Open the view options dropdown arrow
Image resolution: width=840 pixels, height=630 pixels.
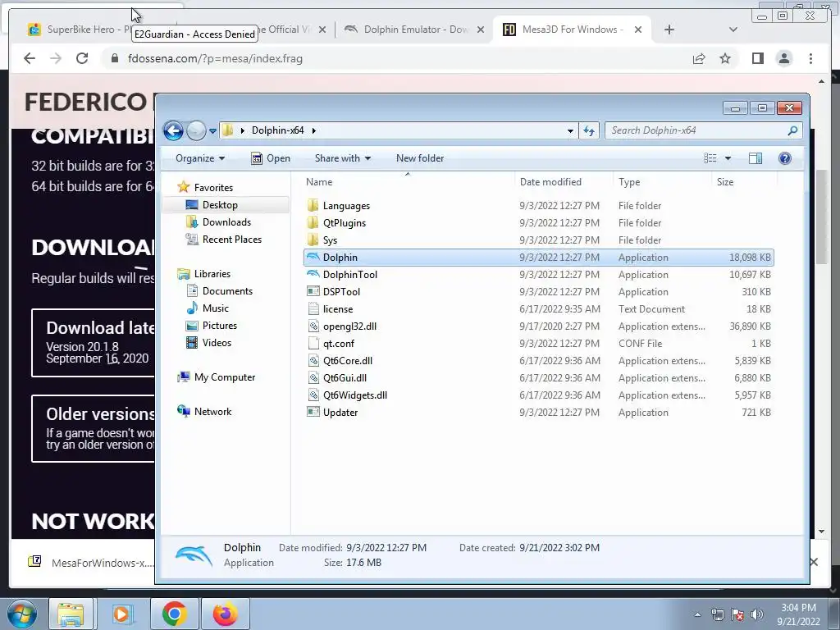click(728, 158)
